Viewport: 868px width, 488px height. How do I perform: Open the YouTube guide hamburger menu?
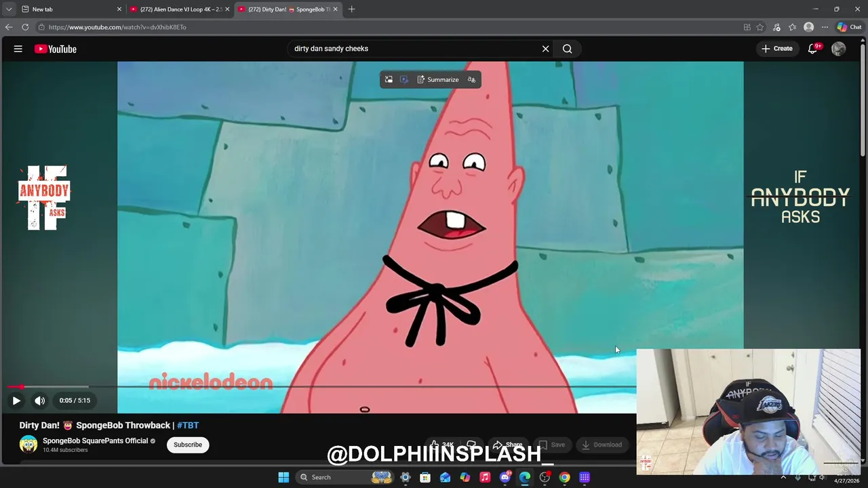[x=18, y=49]
